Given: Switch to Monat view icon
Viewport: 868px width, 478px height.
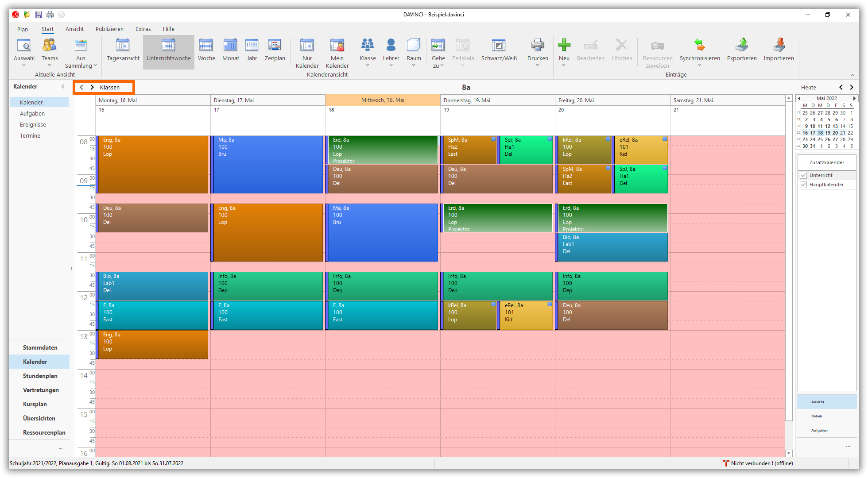Looking at the screenshot, I should [x=230, y=46].
